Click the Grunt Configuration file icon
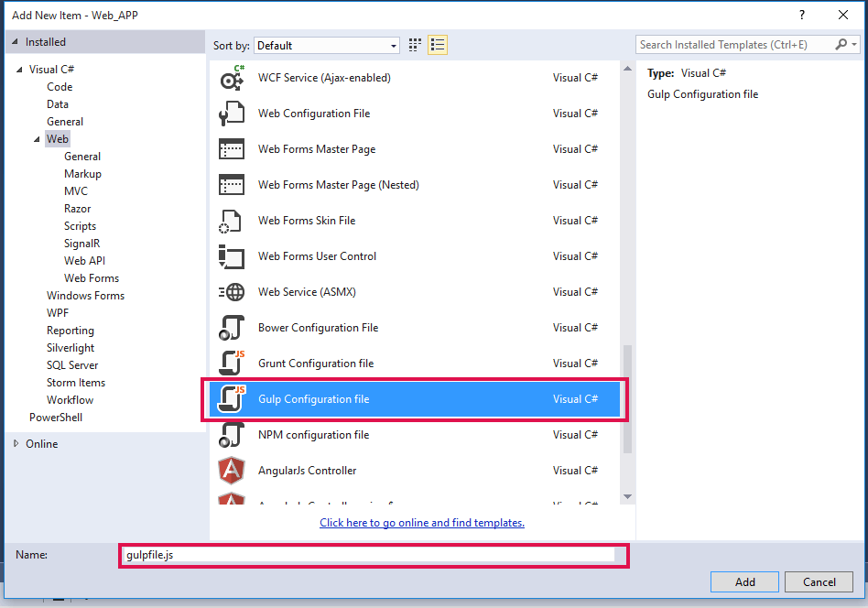The width and height of the screenshot is (868, 608). pyautogui.click(x=232, y=364)
